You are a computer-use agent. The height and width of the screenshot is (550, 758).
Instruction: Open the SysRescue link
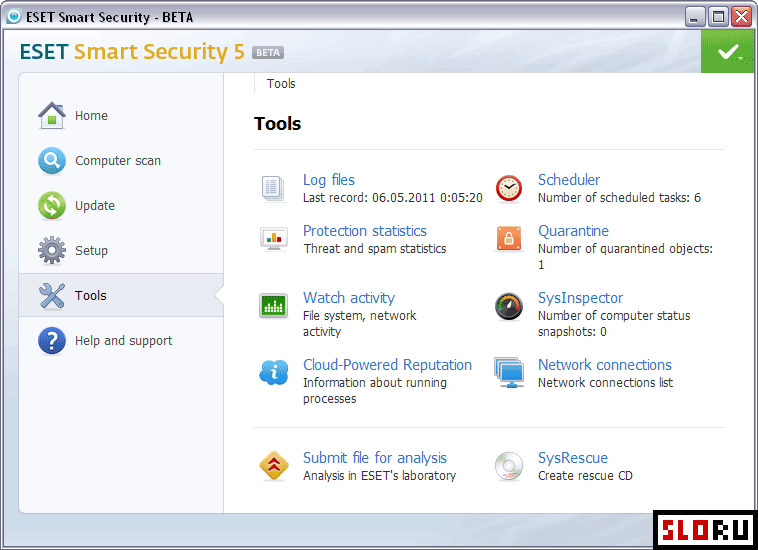point(573,458)
